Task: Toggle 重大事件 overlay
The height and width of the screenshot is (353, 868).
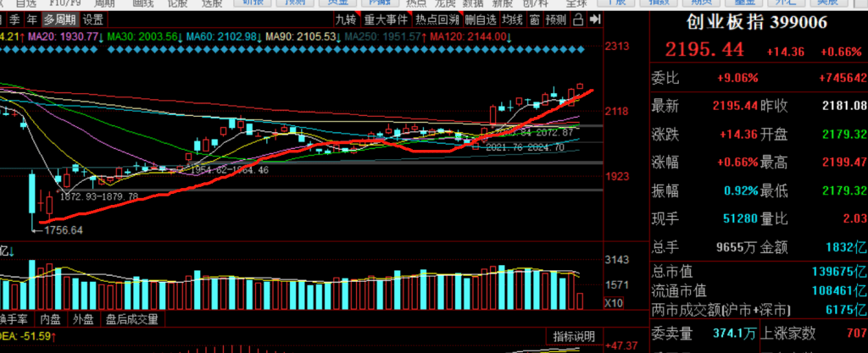Action: (x=386, y=20)
